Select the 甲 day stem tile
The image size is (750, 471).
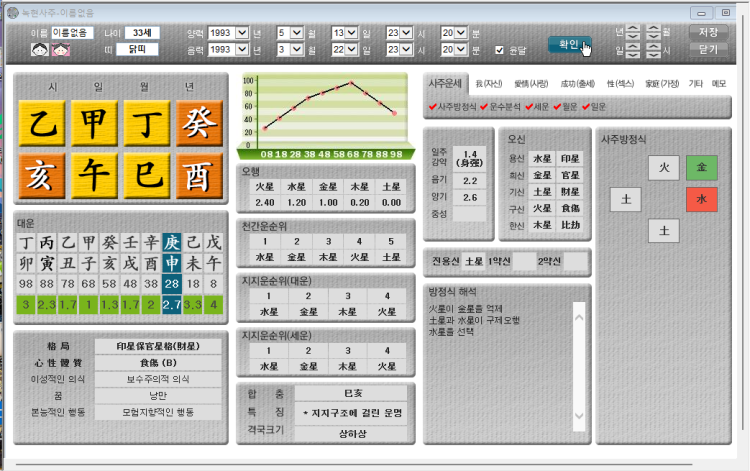click(93, 125)
